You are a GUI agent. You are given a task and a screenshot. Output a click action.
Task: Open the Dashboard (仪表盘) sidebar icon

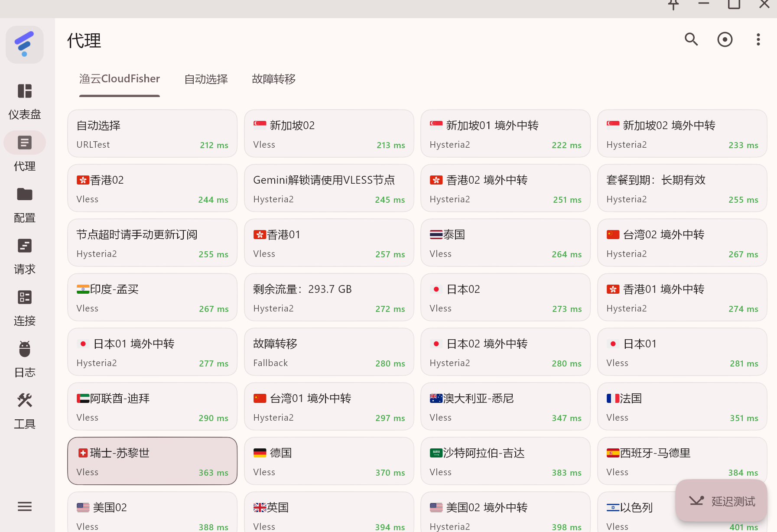point(25,91)
